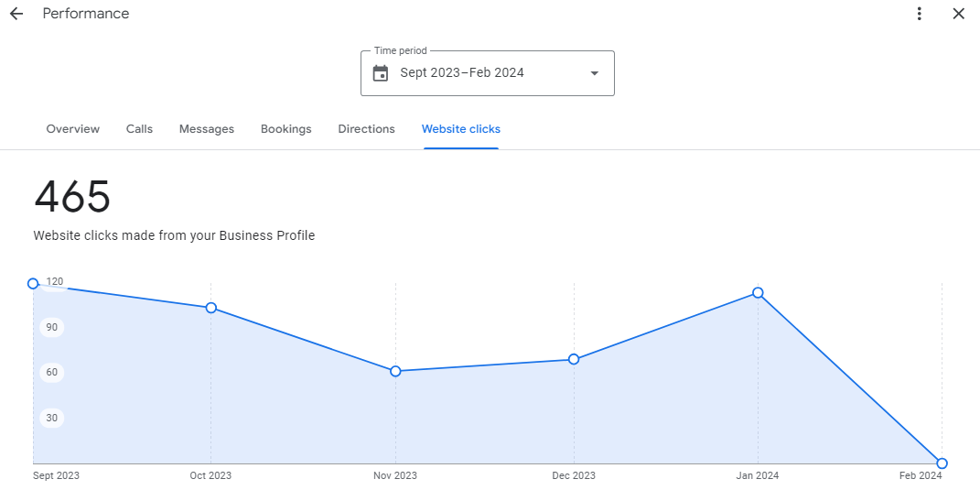
Task: Click 'Website clicks made from your Business Profile' text
Action: (x=174, y=235)
